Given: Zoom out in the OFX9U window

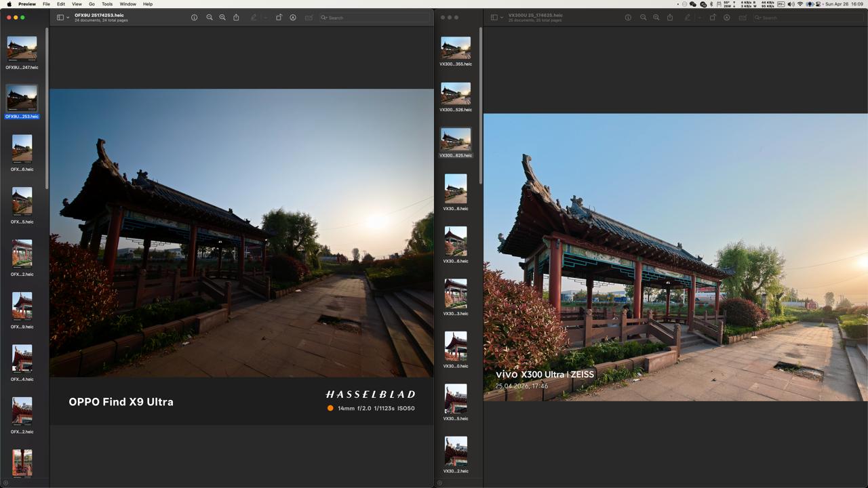Looking at the screenshot, I should [210, 18].
